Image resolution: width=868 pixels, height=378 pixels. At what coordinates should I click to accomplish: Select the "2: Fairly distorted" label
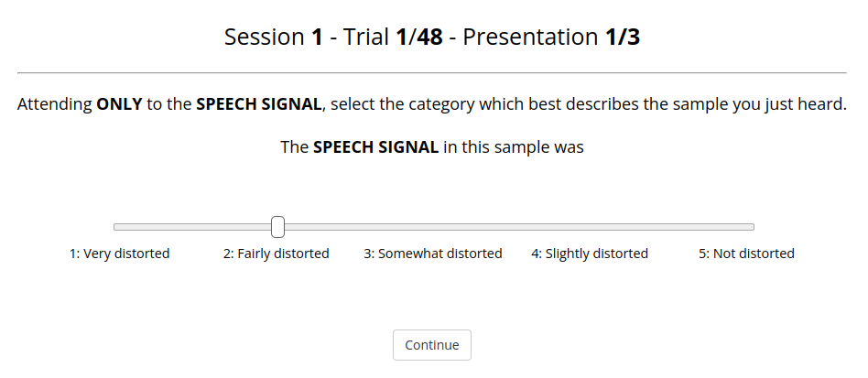tap(276, 254)
